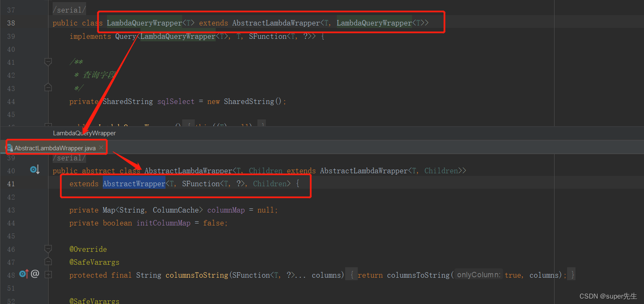Click the implemented-class gutter icon on line 40

tap(35, 170)
